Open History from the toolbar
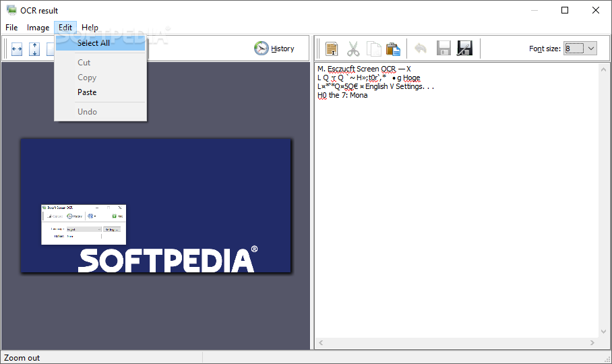Viewport: 612px width, 364px height. coord(274,49)
